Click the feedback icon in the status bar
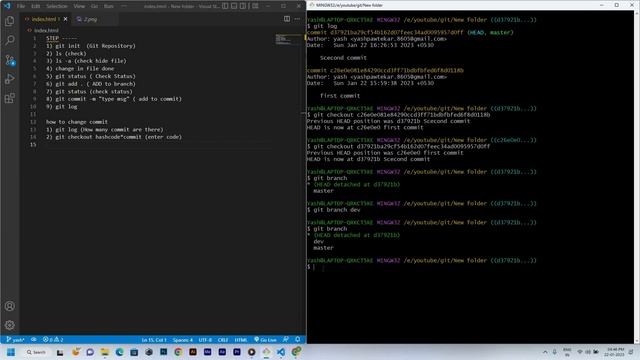640x360 pixels. click(286, 340)
